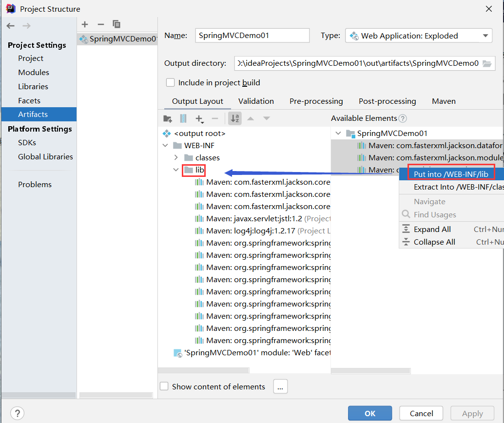Choose Extract Into /WEB-INF/classes

(451, 187)
